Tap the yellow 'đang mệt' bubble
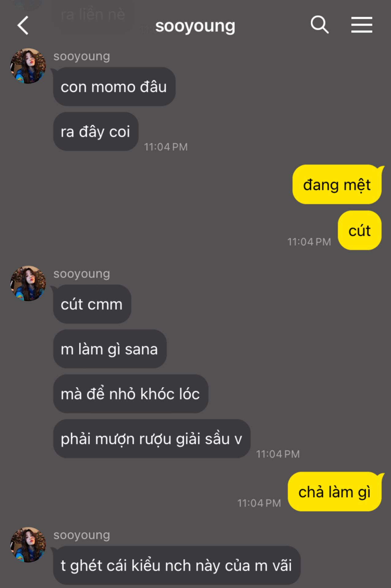This screenshot has height=588, width=391. pyautogui.click(x=337, y=184)
